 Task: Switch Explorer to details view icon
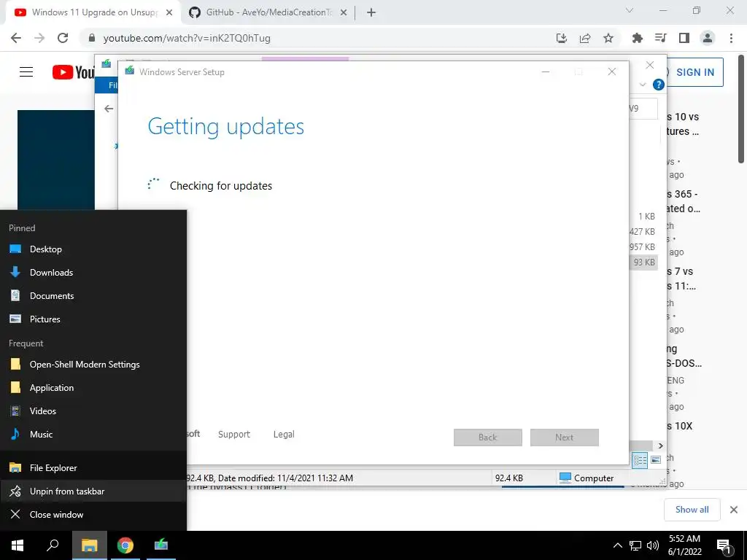pyautogui.click(x=640, y=460)
